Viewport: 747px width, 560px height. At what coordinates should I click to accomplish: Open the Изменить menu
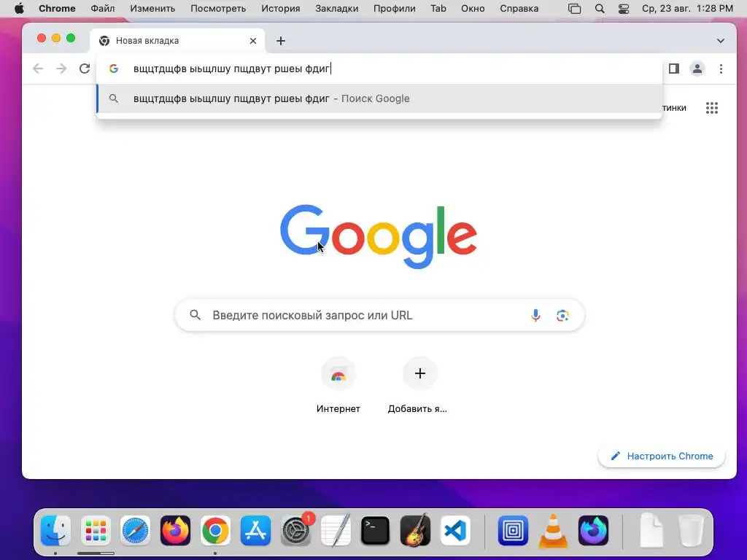pyautogui.click(x=152, y=9)
